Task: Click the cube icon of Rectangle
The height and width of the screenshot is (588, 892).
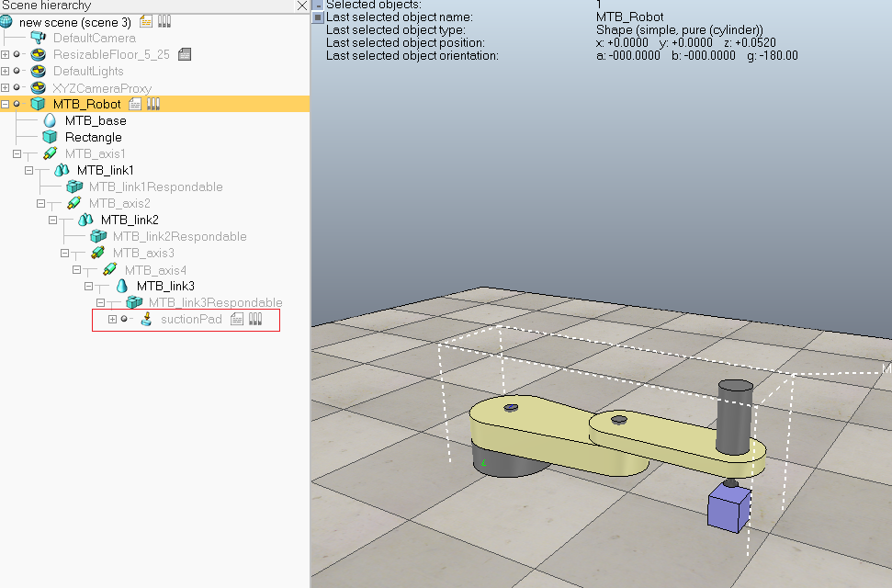Action: tap(50, 137)
